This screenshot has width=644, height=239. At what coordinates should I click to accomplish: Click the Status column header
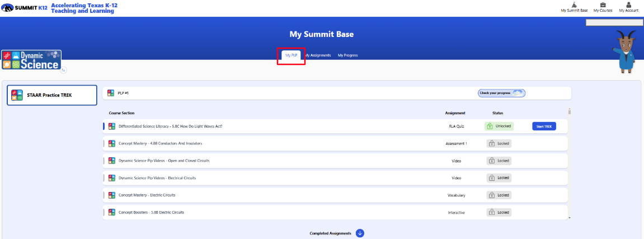tap(498, 113)
